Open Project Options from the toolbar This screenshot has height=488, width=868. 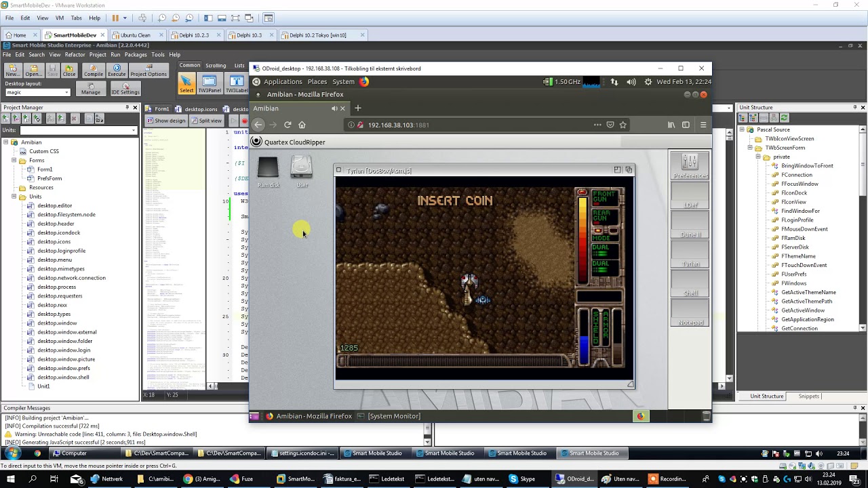(149, 70)
